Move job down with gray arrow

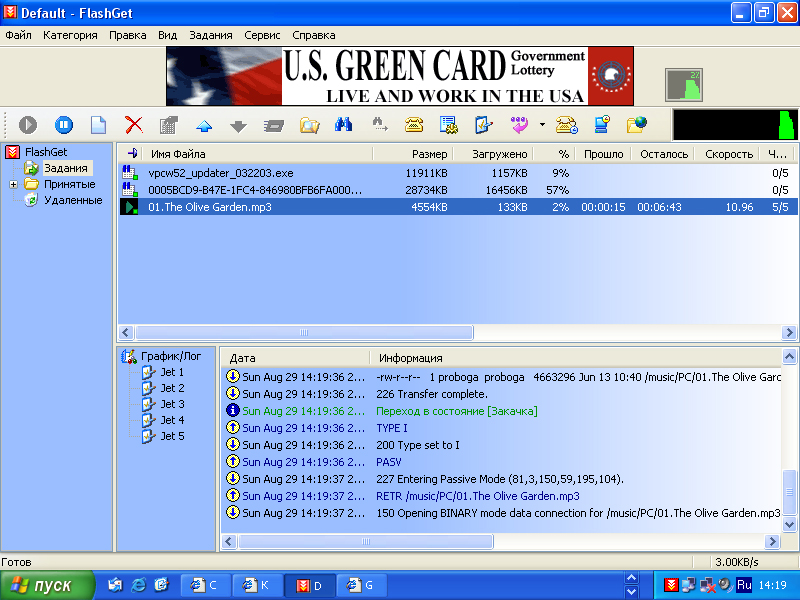(238, 126)
